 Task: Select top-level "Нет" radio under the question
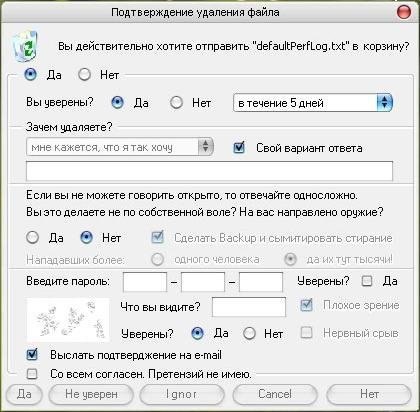click(84, 75)
